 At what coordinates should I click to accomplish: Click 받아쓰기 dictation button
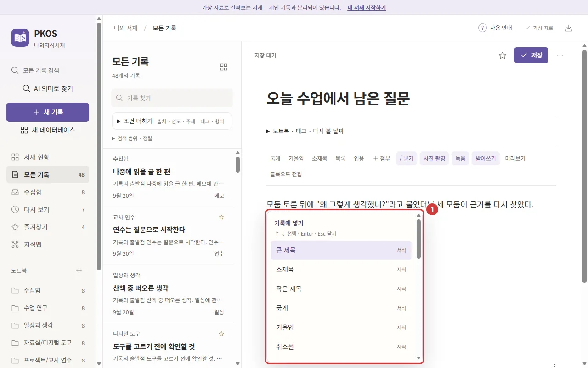[486, 158]
